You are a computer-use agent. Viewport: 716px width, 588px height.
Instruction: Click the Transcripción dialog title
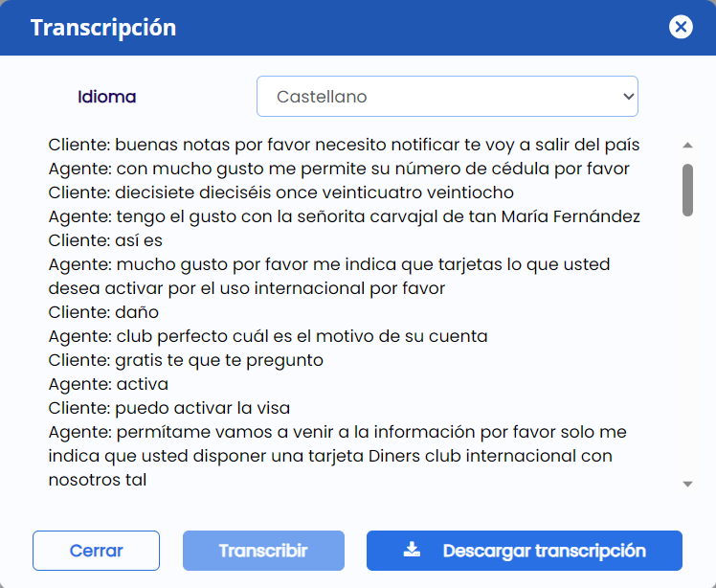tap(103, 28)
